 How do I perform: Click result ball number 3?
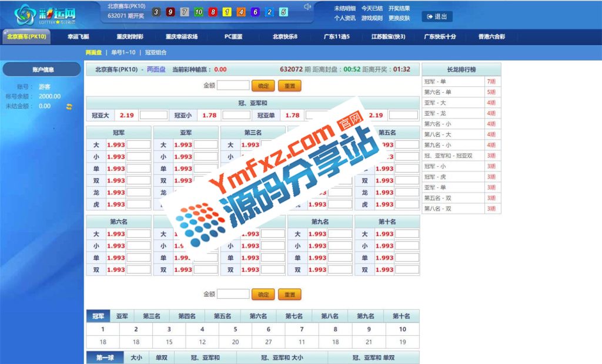pos(155,11)
